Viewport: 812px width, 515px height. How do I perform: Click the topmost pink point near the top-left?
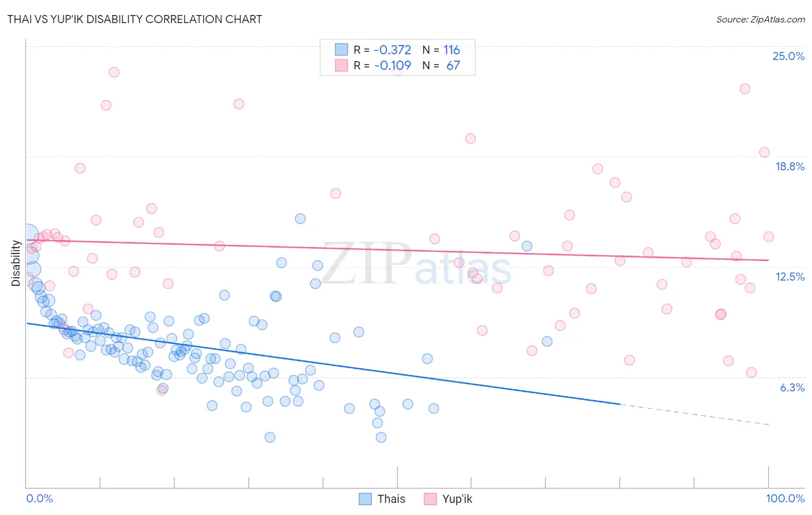point(114,72)
